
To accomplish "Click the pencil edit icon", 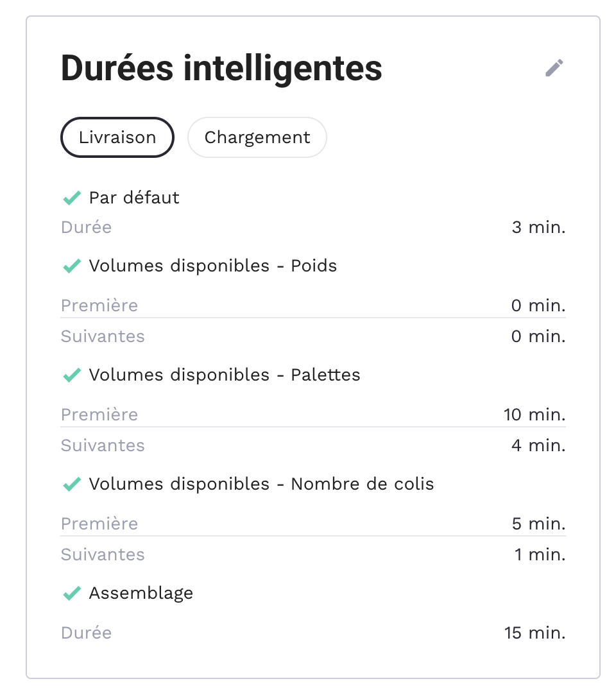I will (554, 68).
